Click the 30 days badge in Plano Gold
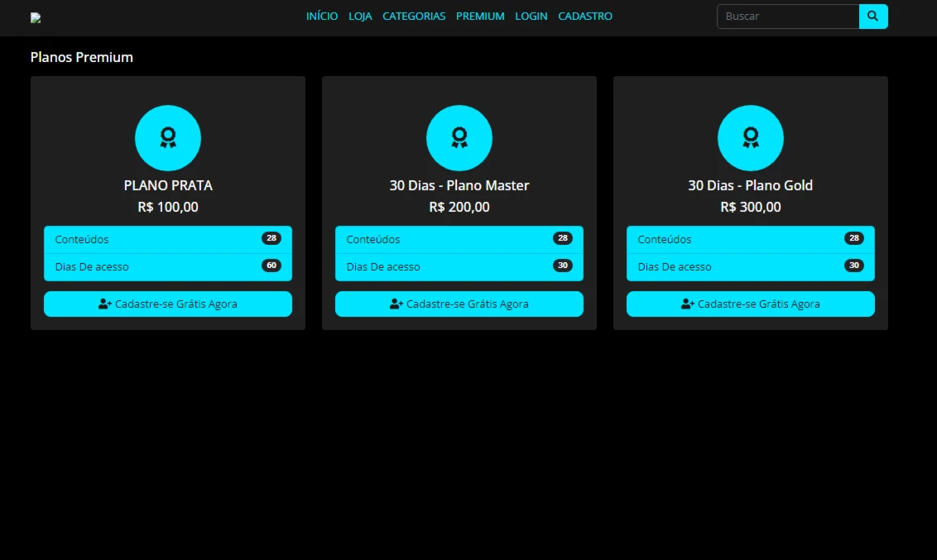 (853, 266)
